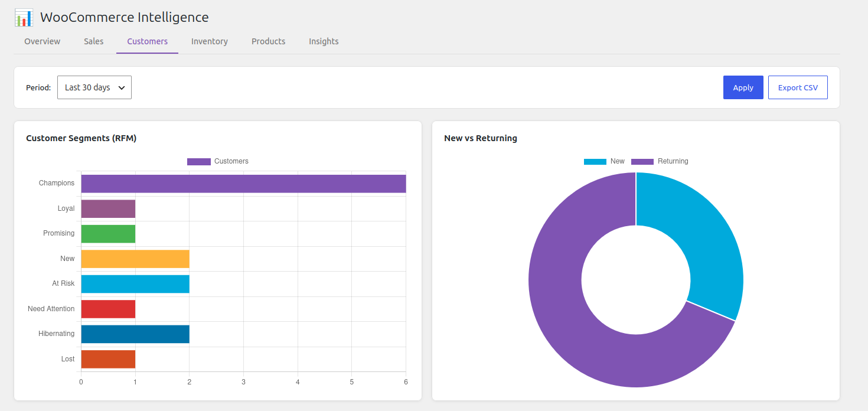This screenshot has height=411, width=868.
Task: Open the Products tab
Action: 269,41
